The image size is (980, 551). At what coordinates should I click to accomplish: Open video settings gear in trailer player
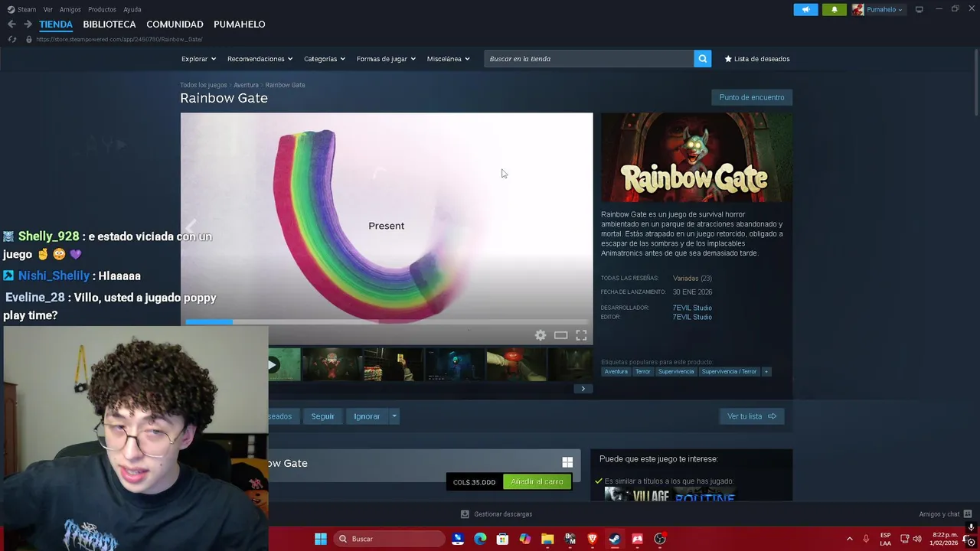[x=541, y=335]
